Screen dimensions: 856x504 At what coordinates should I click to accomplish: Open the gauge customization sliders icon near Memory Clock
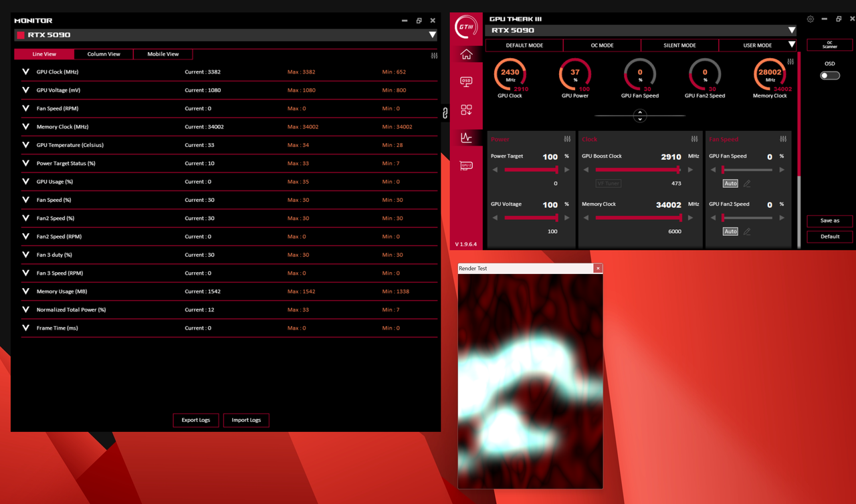click(790, 61)
